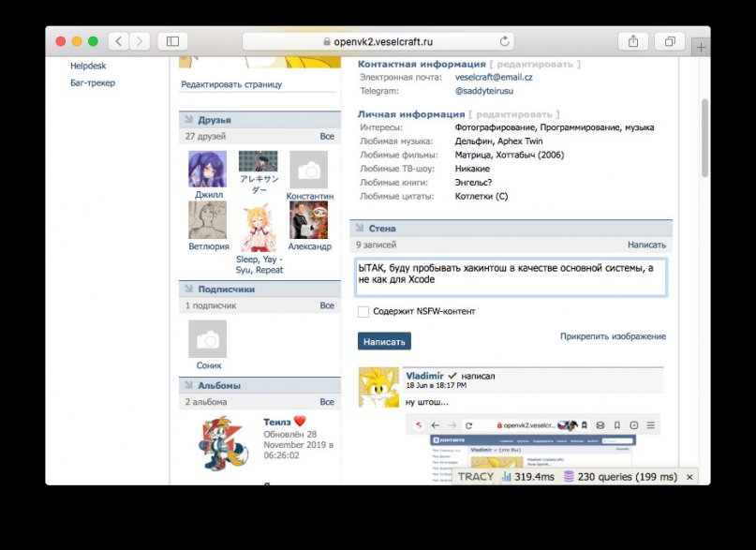
Task: Click the 9 записей wall counter
Action: click(x=376, y=245)
